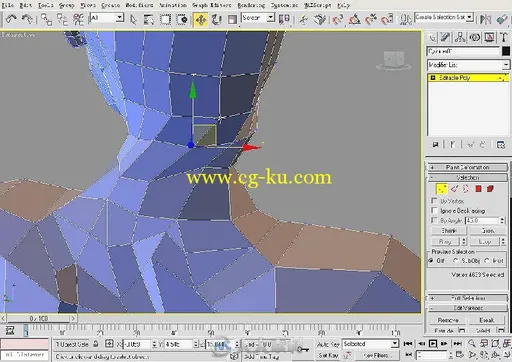Select the Select and Link tool

(x=46, y=19)
